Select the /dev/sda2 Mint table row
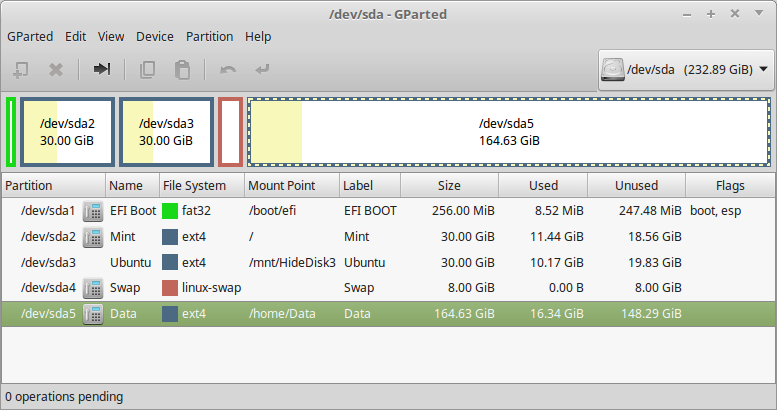The width and height of the screenshot is (777, 410). point(388,236)
